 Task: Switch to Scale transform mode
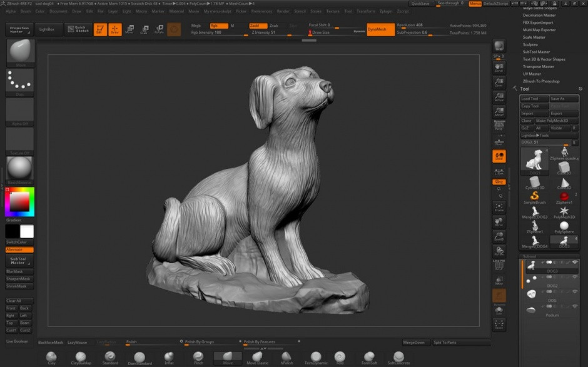[144, 29]
